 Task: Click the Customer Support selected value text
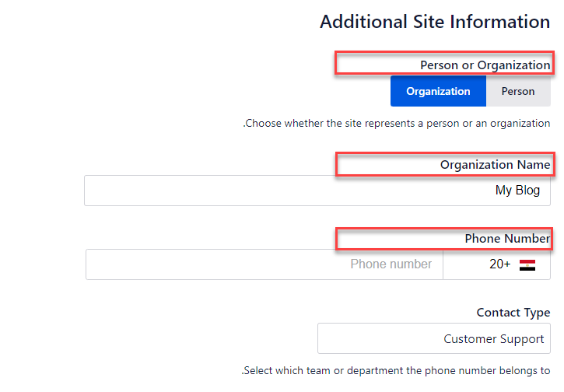(x=493, y=339)
